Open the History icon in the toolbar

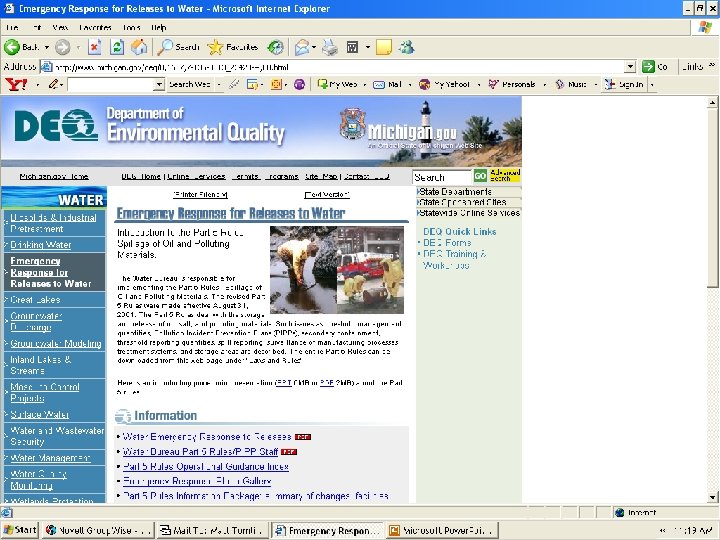[276, 47]
